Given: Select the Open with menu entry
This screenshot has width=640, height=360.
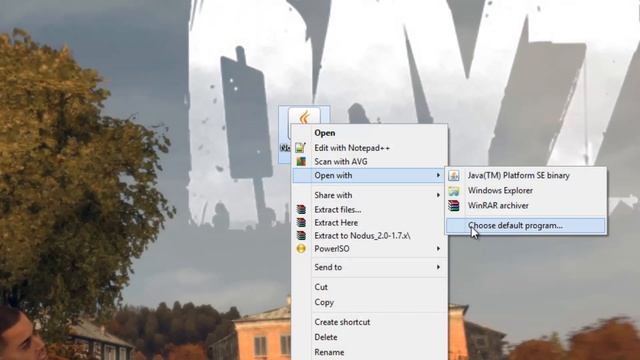Looking at the screenshot, I should point(369,176).
